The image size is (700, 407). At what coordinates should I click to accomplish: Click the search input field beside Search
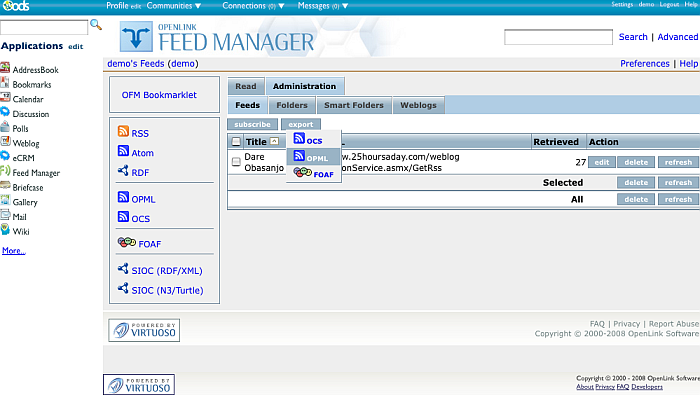[558, 37]
